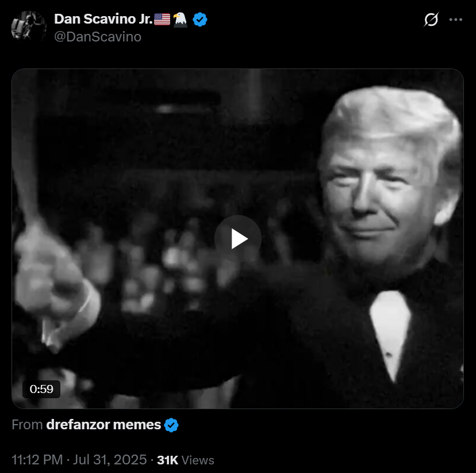476x473 pixels.
Task: Click the American flag emoji in display name
Action: click(x=162, y=19)
